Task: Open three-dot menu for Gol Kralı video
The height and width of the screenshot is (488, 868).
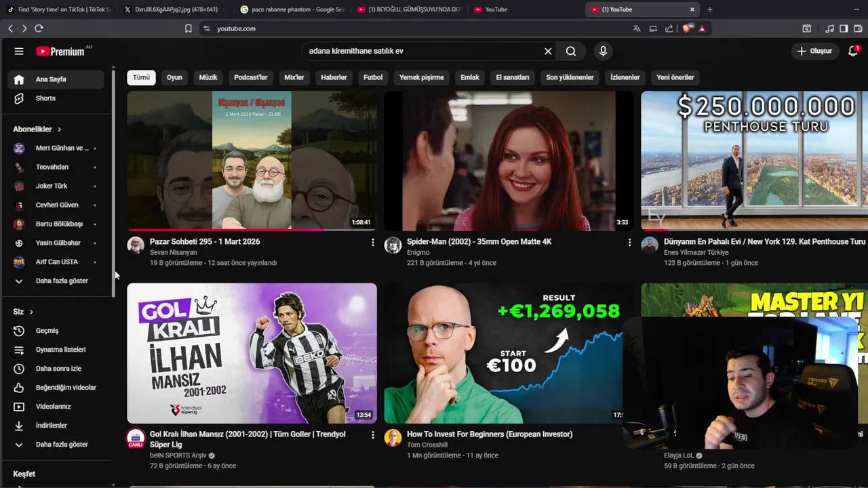Action: (372, 434)
